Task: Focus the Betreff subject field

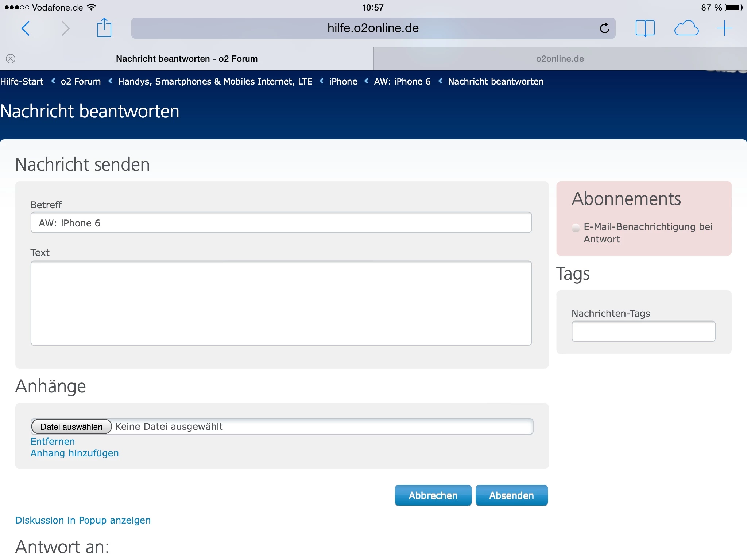Action: coord(281,223)
